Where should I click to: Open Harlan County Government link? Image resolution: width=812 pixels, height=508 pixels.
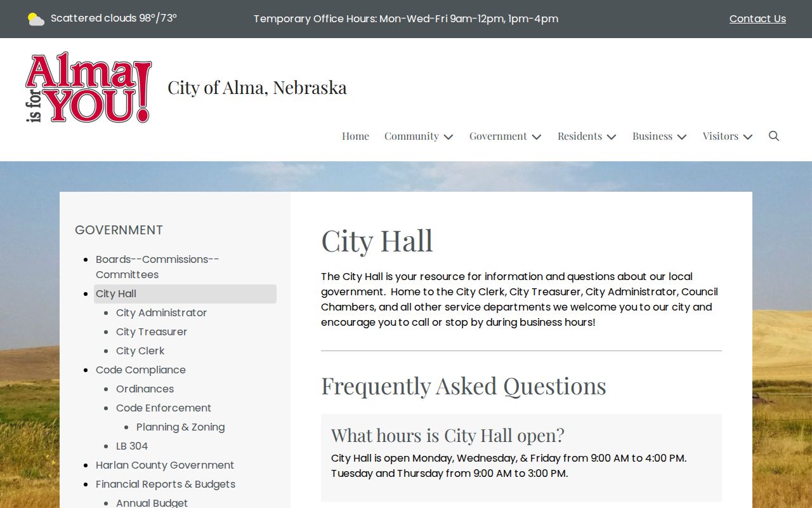(165, 465)
